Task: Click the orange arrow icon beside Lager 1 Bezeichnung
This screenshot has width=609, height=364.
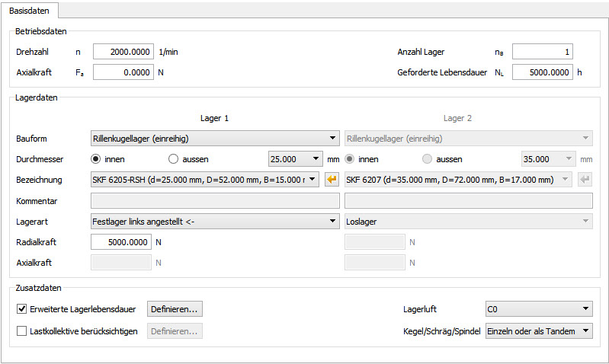Action: click(332, 180)
